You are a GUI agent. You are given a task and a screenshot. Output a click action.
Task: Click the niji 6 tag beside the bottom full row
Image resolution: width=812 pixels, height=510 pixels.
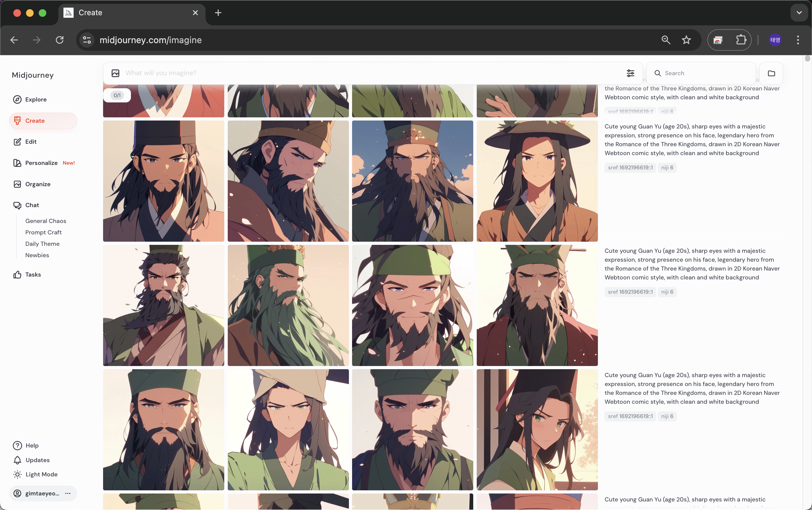pos(667,416)
